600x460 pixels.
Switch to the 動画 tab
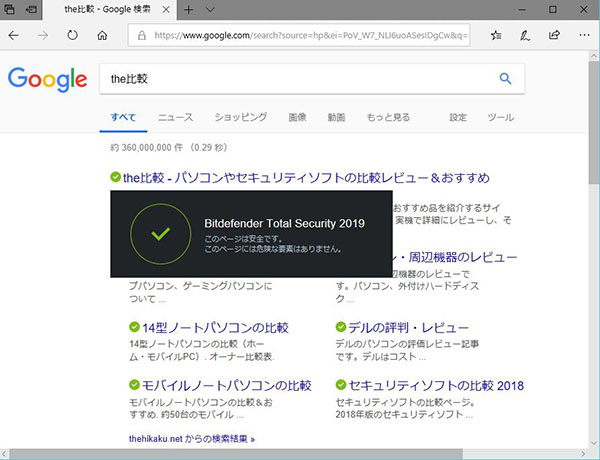[336, 117]
